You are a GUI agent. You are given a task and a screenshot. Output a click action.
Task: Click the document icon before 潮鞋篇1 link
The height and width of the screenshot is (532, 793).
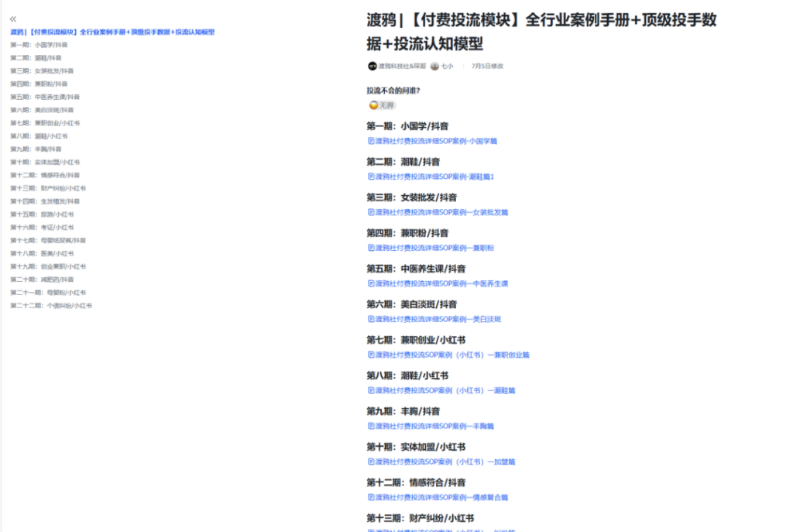(x=369, y=177)
